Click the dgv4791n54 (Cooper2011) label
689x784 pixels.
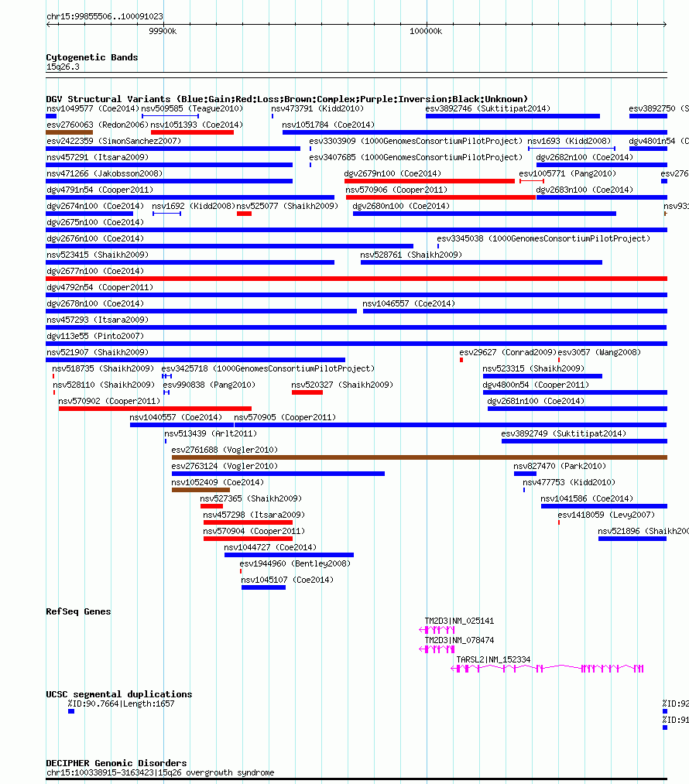point(100,190)
